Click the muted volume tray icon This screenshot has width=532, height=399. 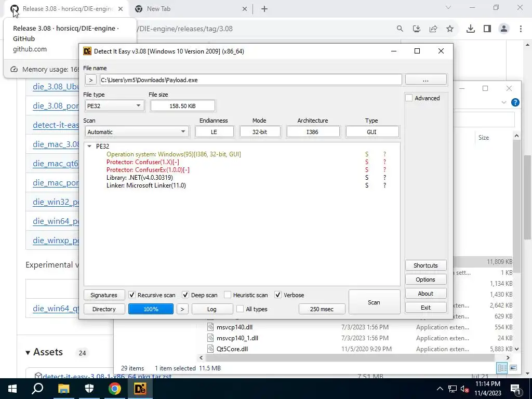(465, 389)
